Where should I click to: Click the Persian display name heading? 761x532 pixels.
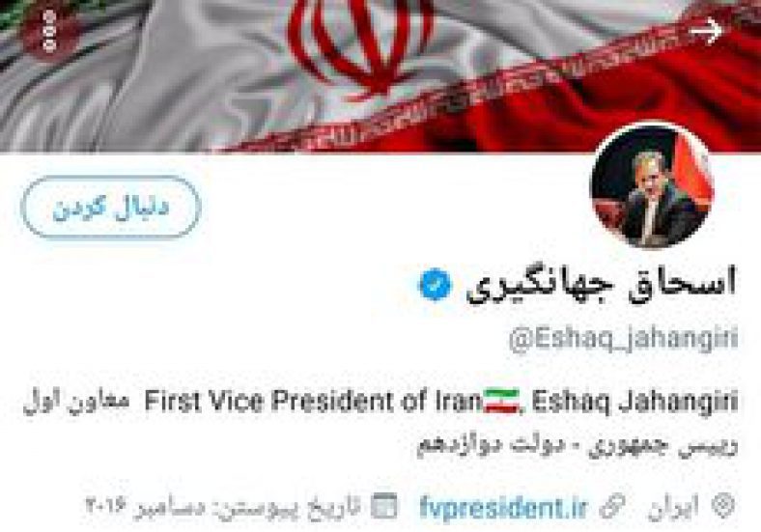click(602, 286)
